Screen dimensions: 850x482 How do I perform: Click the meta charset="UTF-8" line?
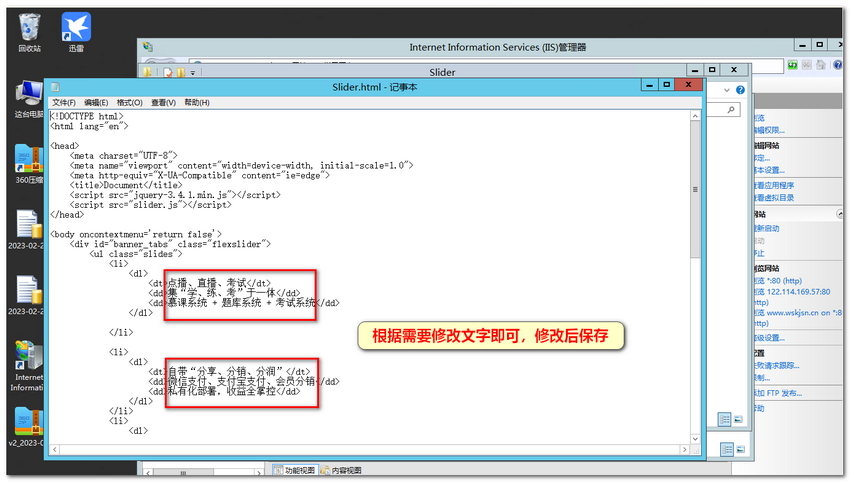coord(123,156)
